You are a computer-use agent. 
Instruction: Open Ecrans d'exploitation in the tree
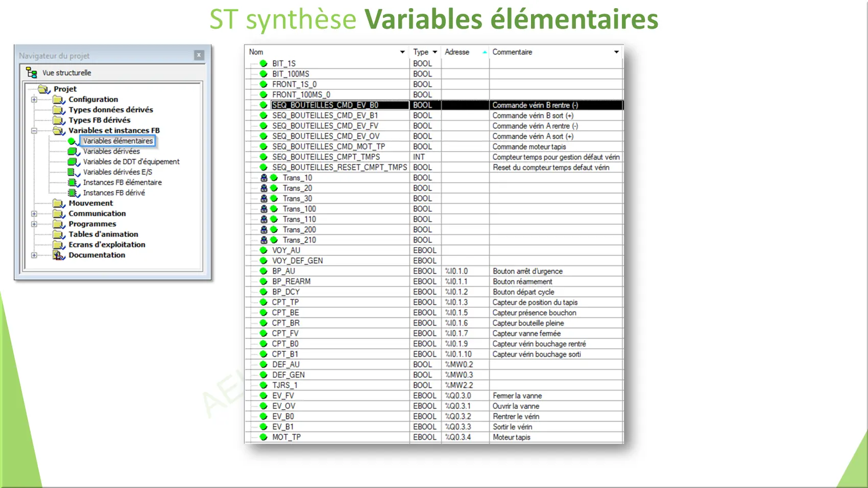tap(107, 245)
